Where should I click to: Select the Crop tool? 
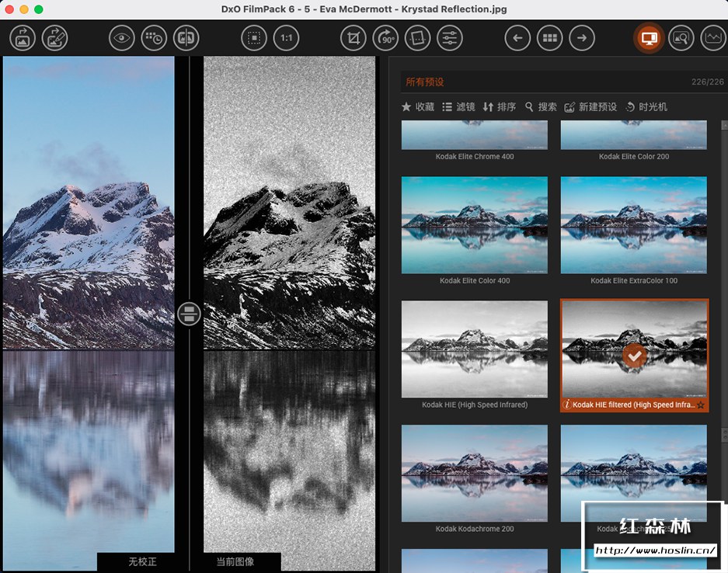pyautogui.click(x=354, y=38)
